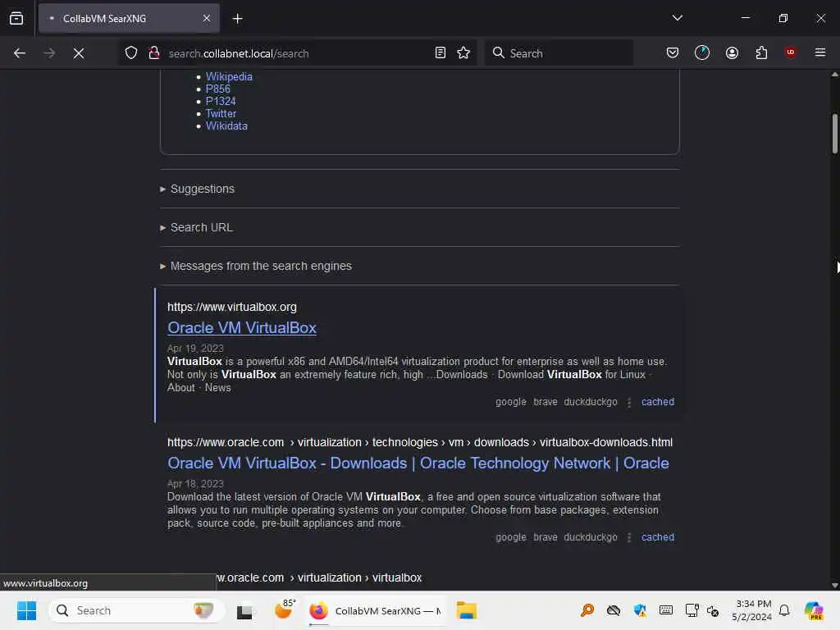840x630 pixels.
Task: Click the https://www.virtualbox.org URL text
Action: tap(232, 307)
